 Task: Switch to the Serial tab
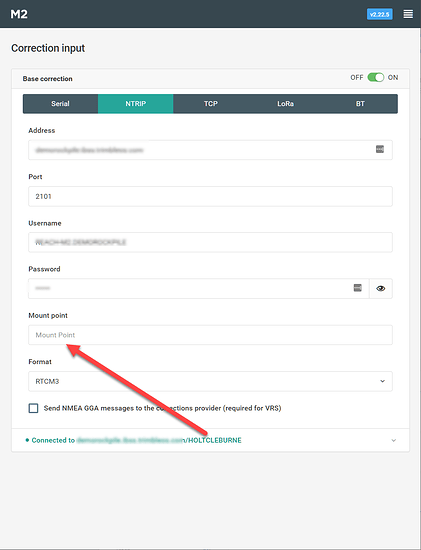60,103
